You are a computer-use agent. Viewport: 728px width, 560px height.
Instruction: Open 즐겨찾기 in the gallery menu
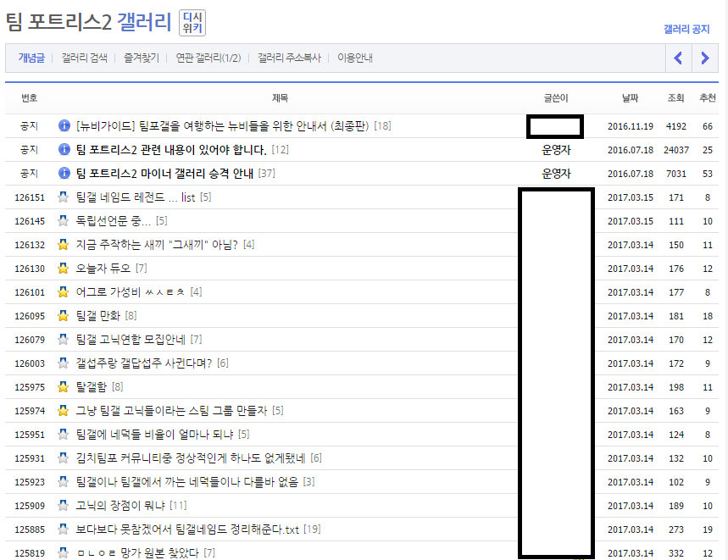coord(141,58)
